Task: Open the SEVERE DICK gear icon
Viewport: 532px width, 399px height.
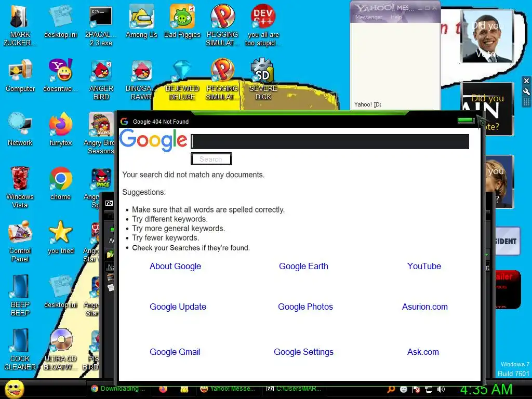Action: (x=263, y=79)
